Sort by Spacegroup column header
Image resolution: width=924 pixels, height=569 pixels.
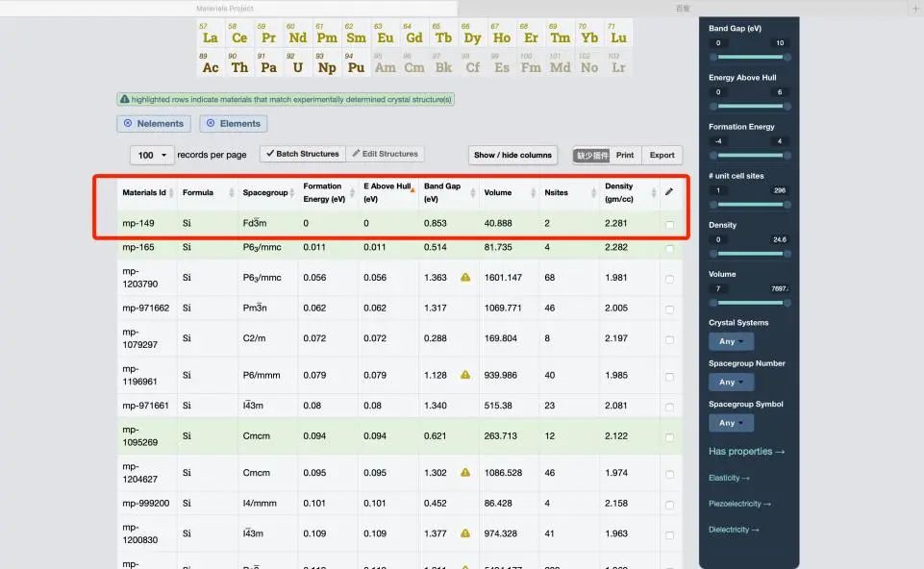(268, 192)
